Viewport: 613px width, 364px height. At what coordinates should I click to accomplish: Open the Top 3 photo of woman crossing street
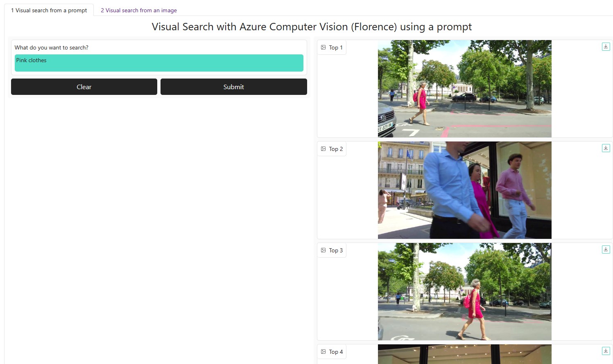tap(465, 292)
